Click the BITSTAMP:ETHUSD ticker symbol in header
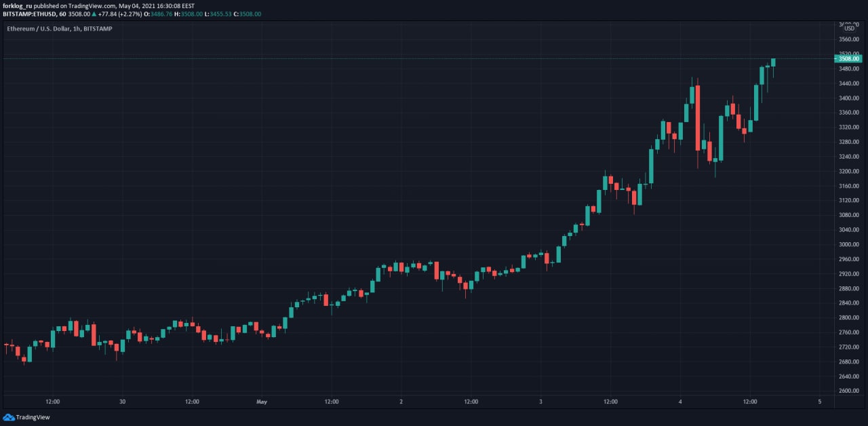868x426 pixels. (x=29, y=14)
